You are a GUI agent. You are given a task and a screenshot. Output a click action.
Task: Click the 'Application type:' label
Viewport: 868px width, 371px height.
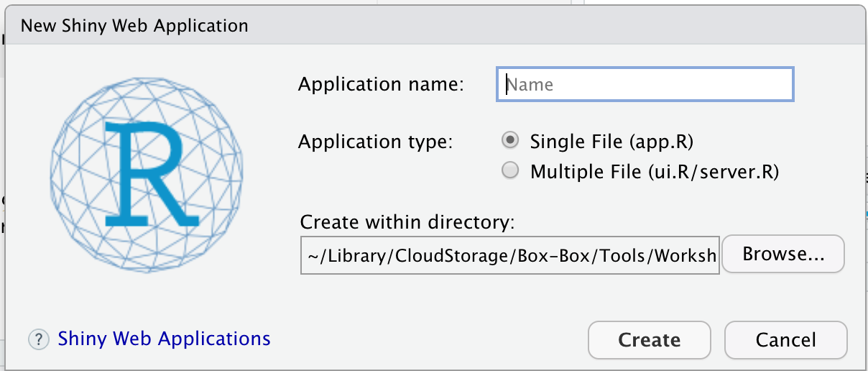click(x=376, y=142)
